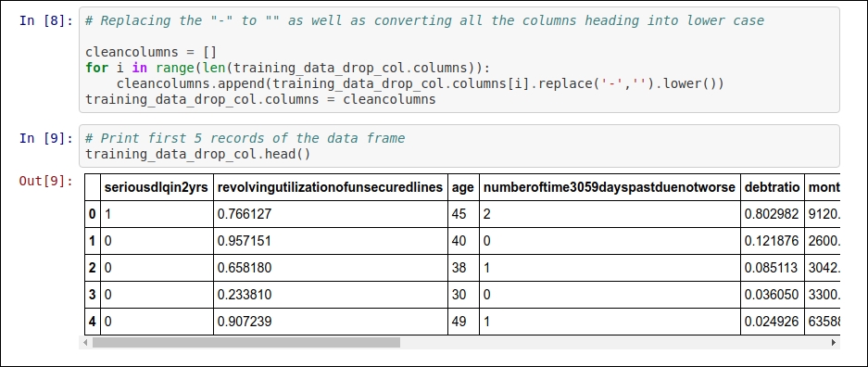
Task: Click the Out[9] output prompt label
Action: (46, 181)
